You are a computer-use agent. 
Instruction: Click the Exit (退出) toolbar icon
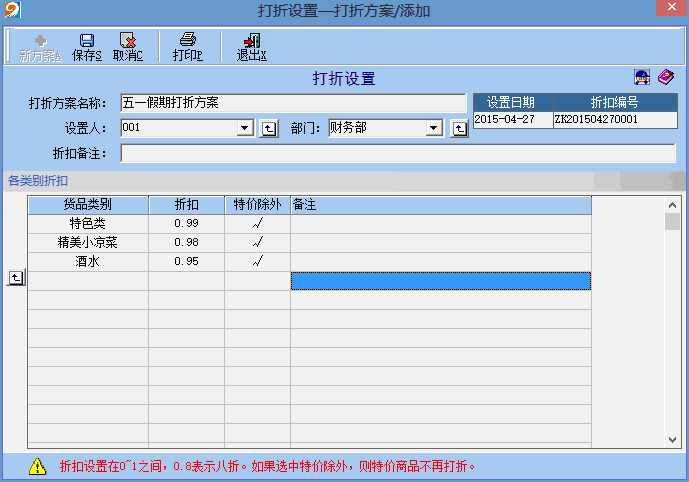tap(251, 47)
